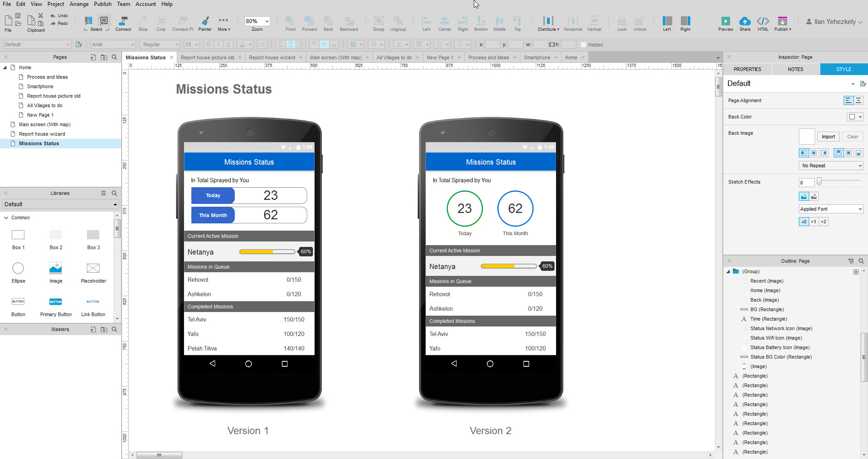Image resolution: width=868 pixels, height=459 pixels.
Task: Open the PROPERTIES inspector tab
Action: tap(747, 69)
